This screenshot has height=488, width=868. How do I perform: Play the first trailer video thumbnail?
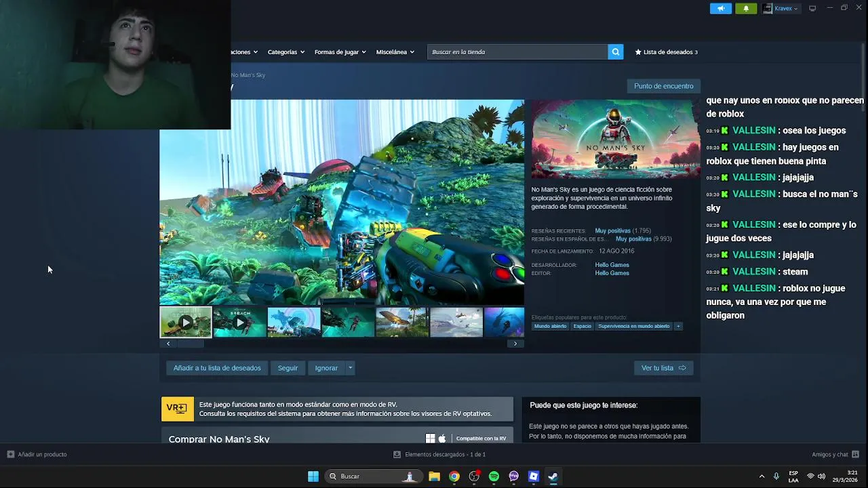186,322
